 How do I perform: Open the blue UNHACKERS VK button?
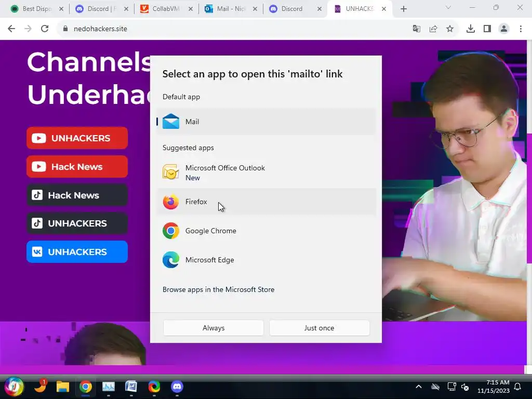pyautogui.click(x=77, y=252)
